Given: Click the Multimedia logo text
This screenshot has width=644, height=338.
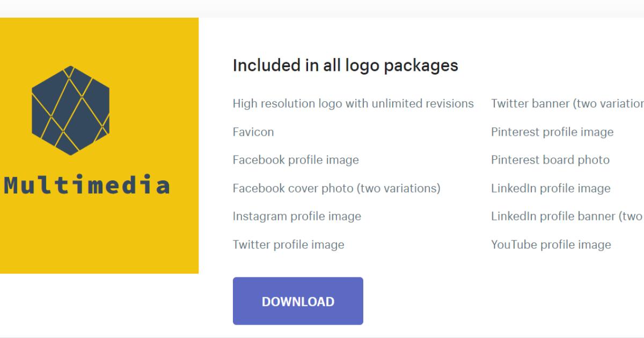Looking at the screenshot, I should (x=87, y=186).
